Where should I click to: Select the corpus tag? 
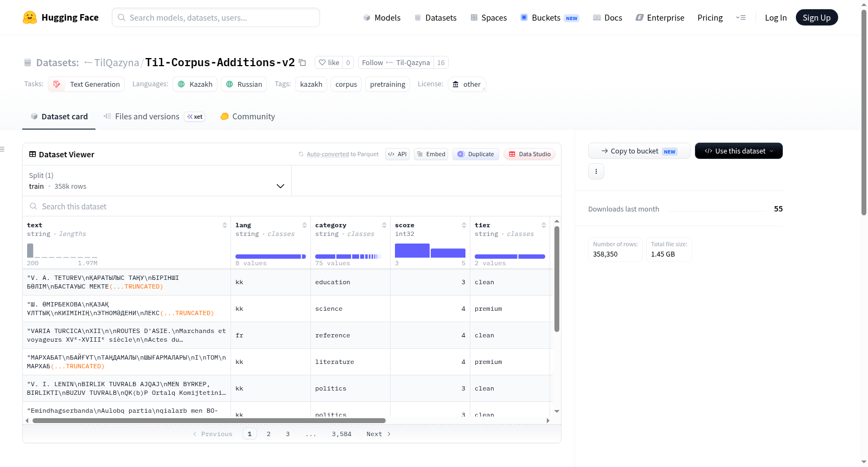pos(346,84)
